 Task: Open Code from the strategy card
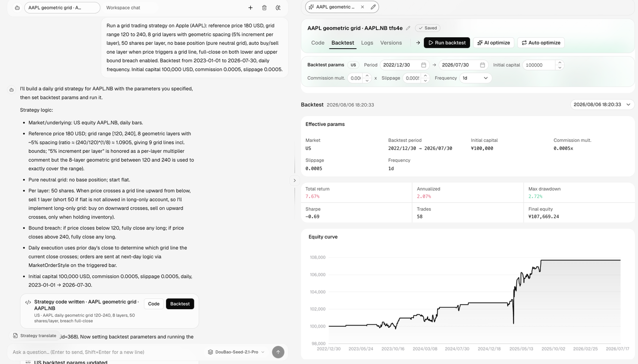(x=154, y=304)
